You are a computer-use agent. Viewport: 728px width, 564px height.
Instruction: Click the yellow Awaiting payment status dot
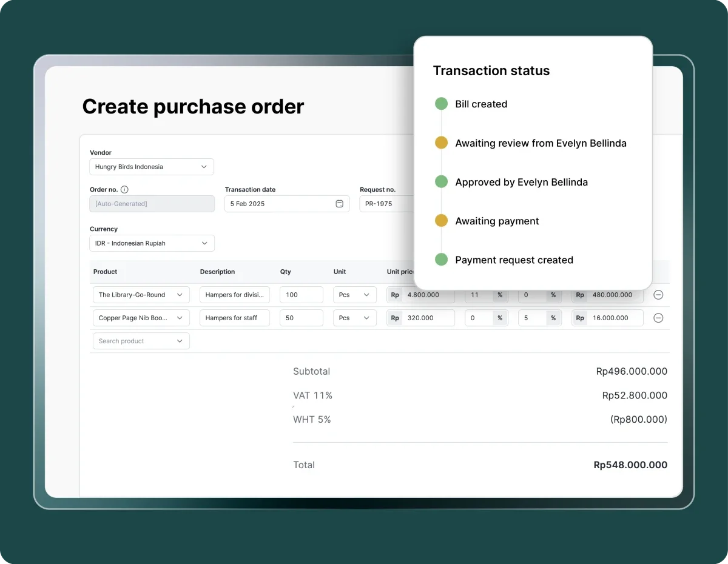[441, 221]
